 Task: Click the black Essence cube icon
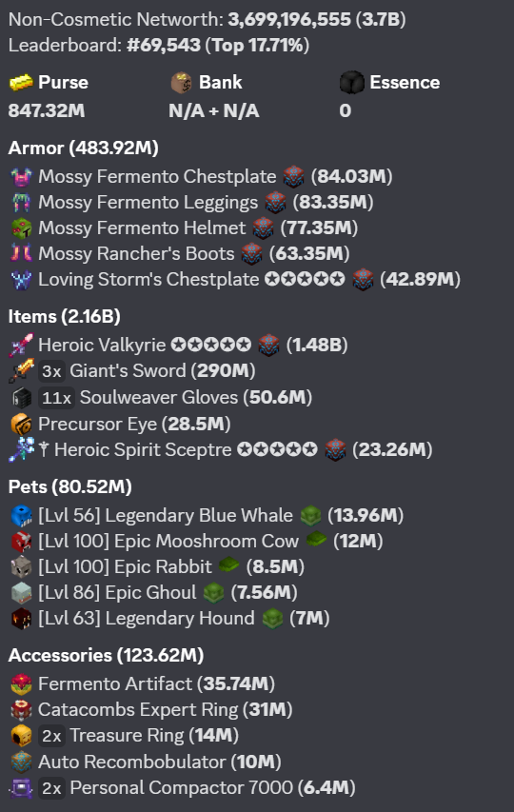coord(352,82)
